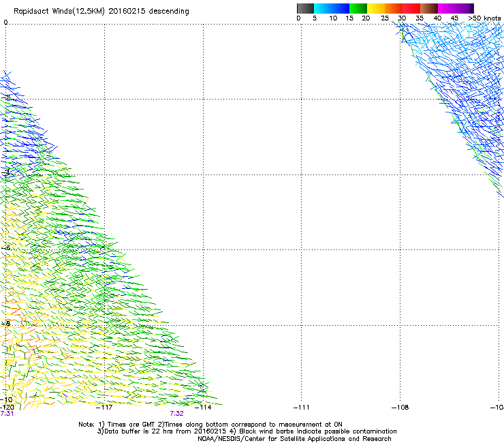The width and height of the screenshot is (504, 443).
Task: Select the dark purple 45-50 knots legend swatch
Action: (464, 8)
